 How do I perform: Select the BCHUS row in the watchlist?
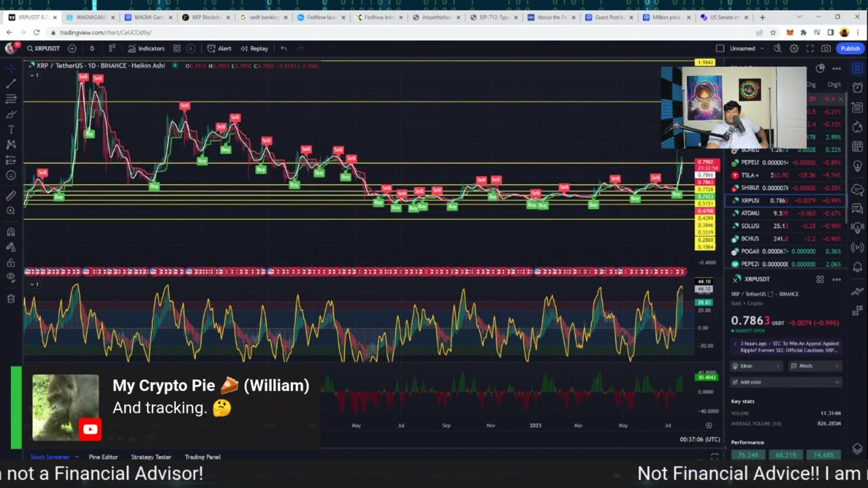tap(787, 239)
